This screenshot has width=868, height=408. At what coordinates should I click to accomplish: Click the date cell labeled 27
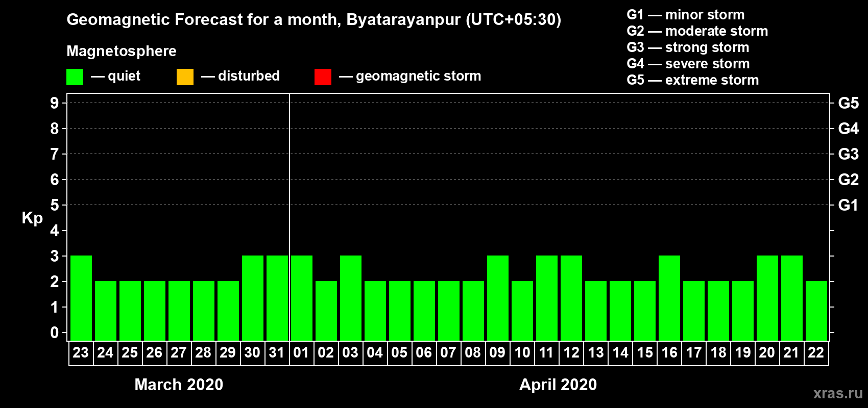(179, 353)
